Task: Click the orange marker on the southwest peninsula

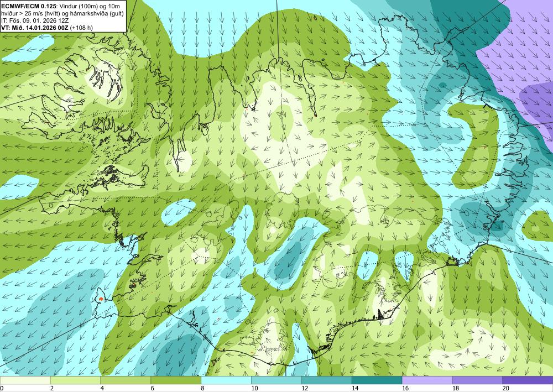Action: [x=101, y=299]
